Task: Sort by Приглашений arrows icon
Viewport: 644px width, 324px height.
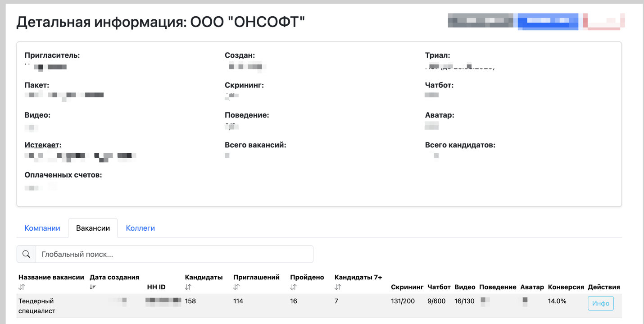Action: click(x=236, y=287)
